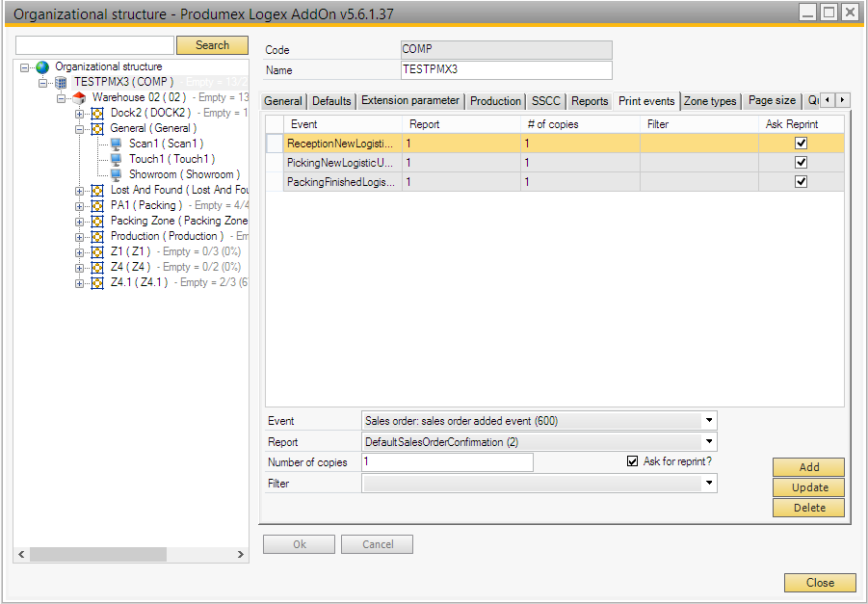
Task: Open the Report dropdown list
Action: [709, 442]
